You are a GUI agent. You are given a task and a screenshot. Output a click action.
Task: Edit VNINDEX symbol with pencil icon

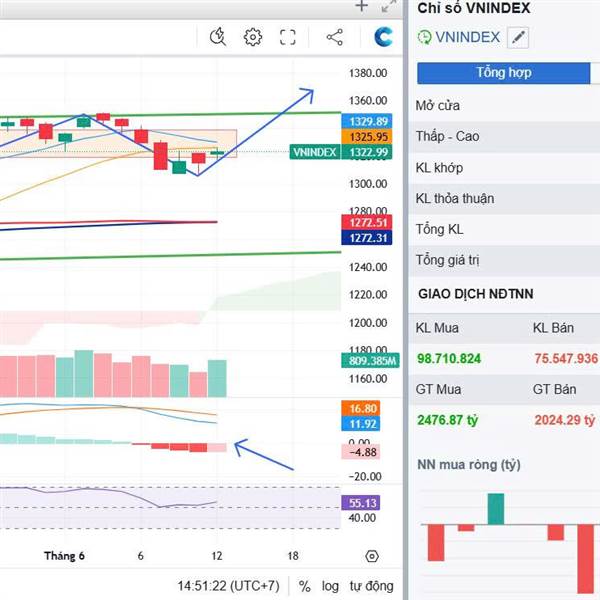point(518,38)
